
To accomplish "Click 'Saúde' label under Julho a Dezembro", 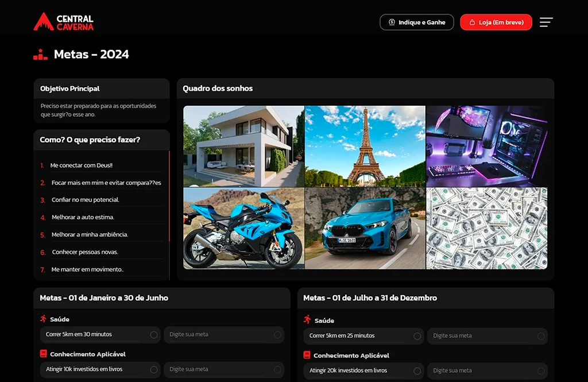I will 324,321.
